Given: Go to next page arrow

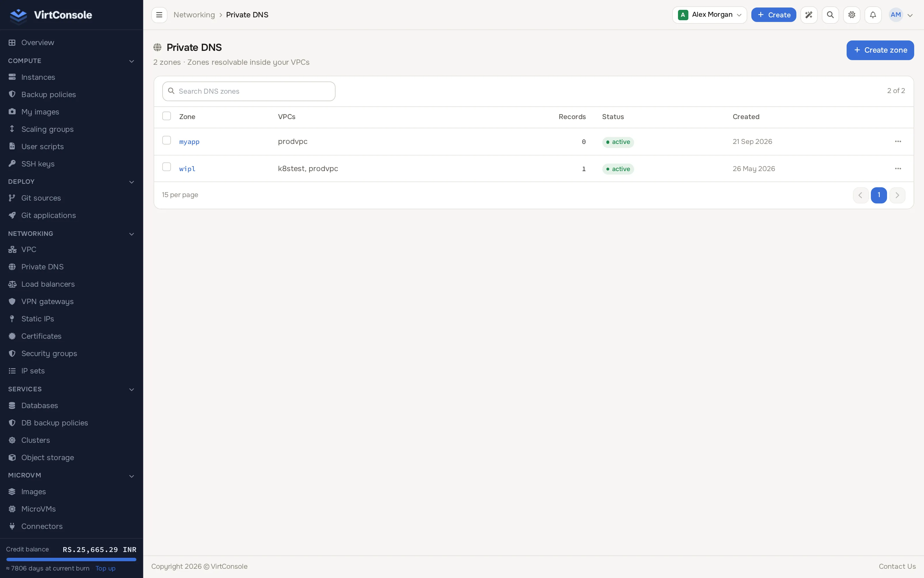Looking at the screenshot, I should pos(897,195).
